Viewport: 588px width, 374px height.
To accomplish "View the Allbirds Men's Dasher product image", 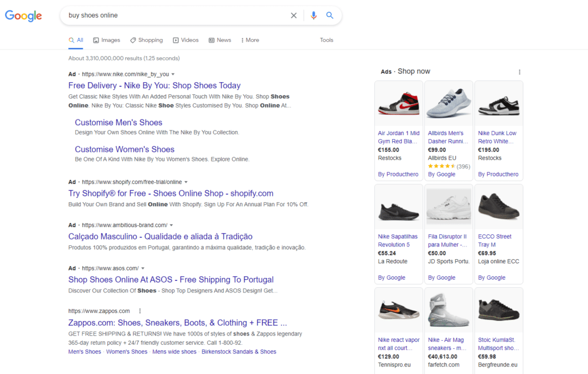I will tap(448, 103).
